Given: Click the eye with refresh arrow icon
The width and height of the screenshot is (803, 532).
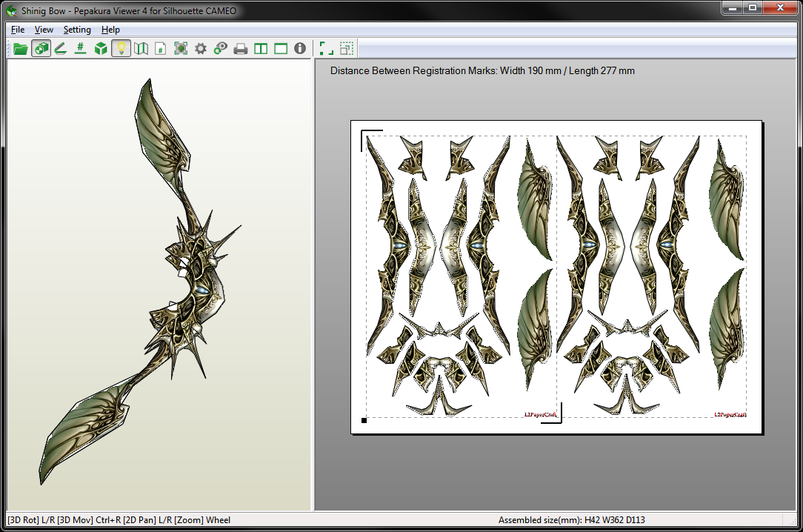Looking at the screenshot, I should [221, 49].
